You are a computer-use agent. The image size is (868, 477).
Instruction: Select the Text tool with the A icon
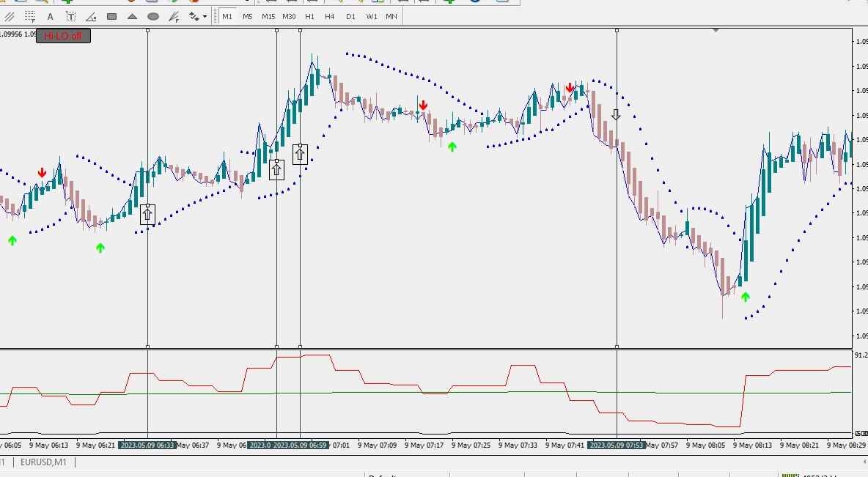click(50, 17)
